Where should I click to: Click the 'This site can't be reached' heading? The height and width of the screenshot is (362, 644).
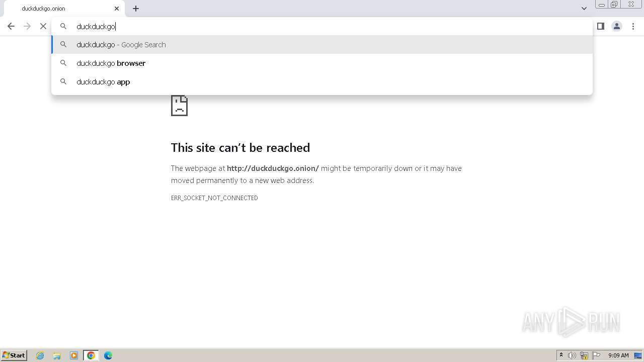240,147
